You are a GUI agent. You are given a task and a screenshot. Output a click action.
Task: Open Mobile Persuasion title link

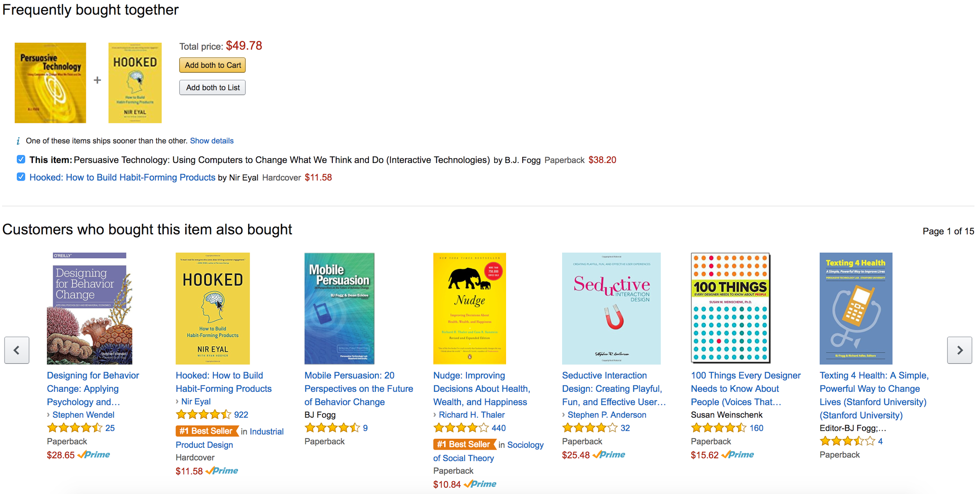pyautogui.click(x=359, y=389)
